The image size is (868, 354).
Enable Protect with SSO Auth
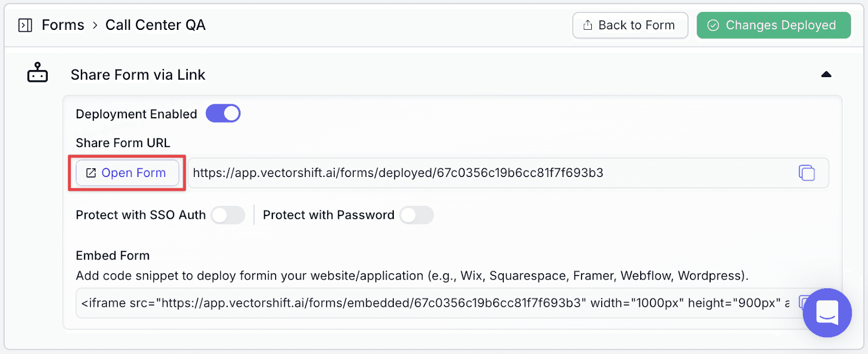228,215
